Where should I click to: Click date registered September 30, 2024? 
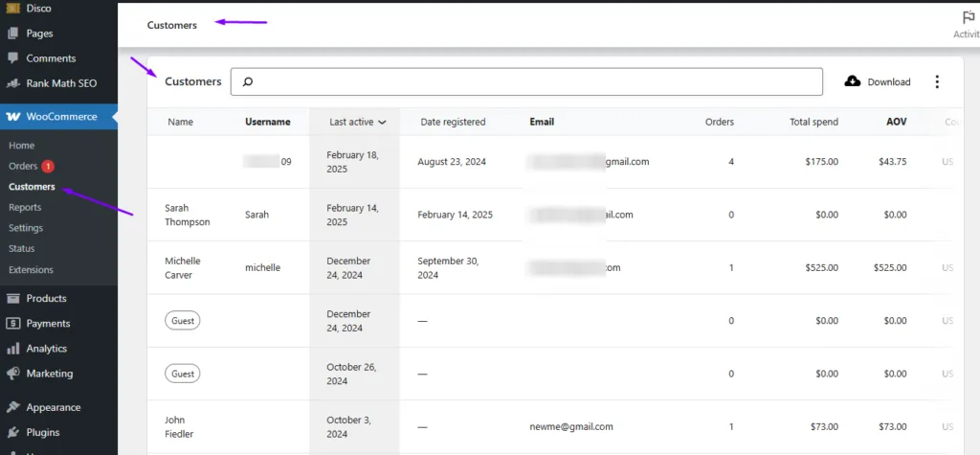coord(448,268)
